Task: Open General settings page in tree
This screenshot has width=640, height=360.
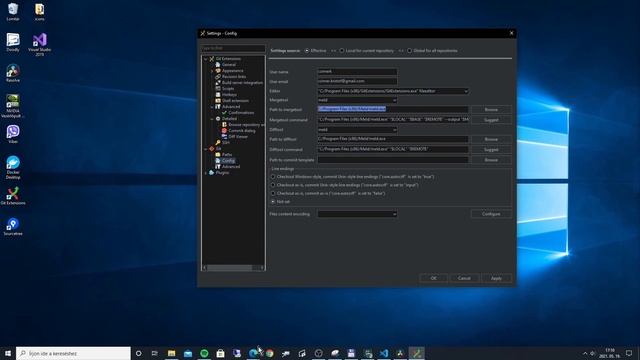Action: pyautogui.click(x=229, y=64)
